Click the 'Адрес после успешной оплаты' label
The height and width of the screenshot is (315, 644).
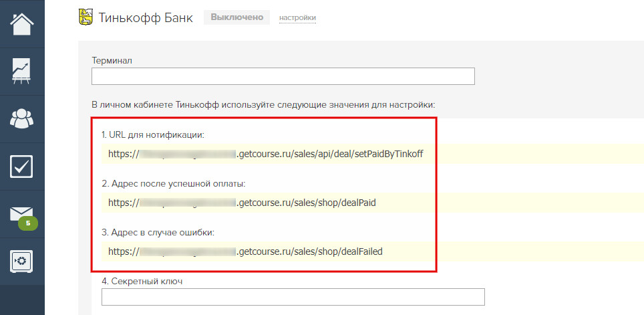173,184
